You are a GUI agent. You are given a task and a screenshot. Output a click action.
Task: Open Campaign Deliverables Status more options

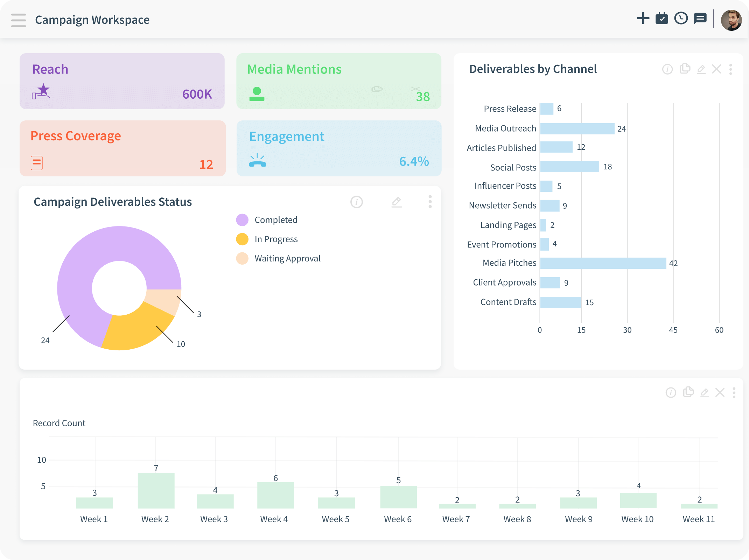[430, 202]
